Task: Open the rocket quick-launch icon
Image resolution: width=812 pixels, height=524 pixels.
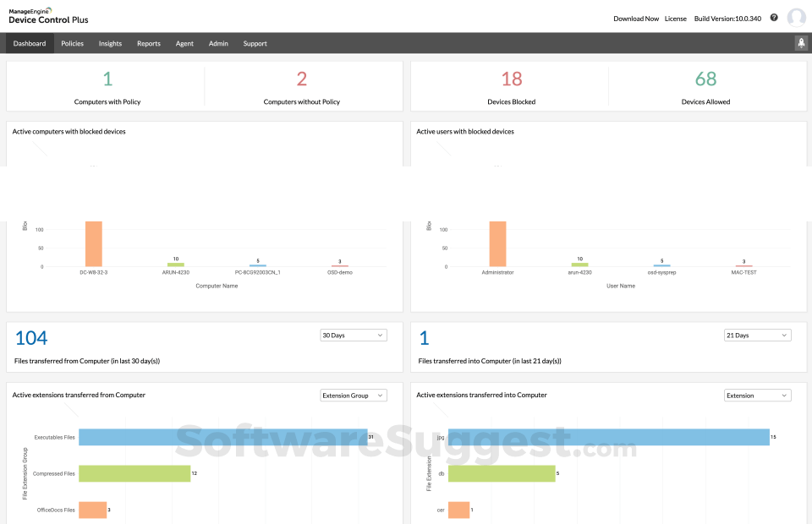Action: [x=800, y=42]
